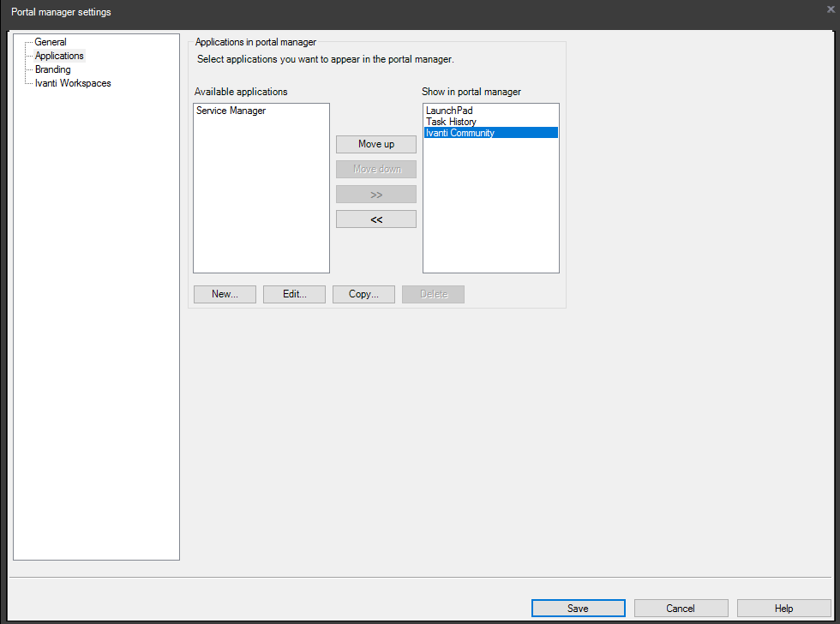Save the portal manager settings
This screenshot has width=840, height=624.
[578, 608]
